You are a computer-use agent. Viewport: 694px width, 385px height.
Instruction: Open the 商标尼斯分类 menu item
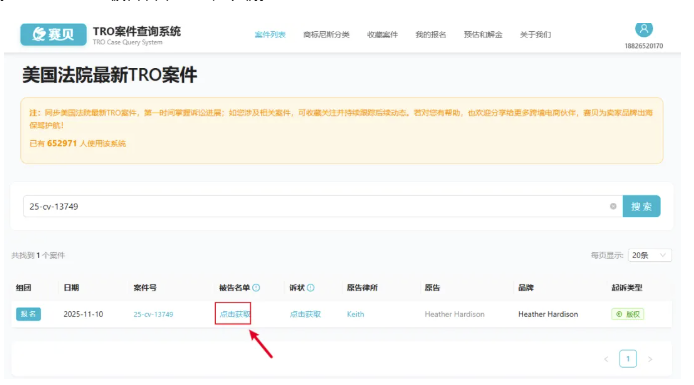pos(326,35)
